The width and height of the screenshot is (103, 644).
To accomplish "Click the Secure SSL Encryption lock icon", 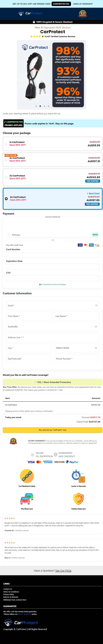I will pyautogui.click(x=32, y=454).
